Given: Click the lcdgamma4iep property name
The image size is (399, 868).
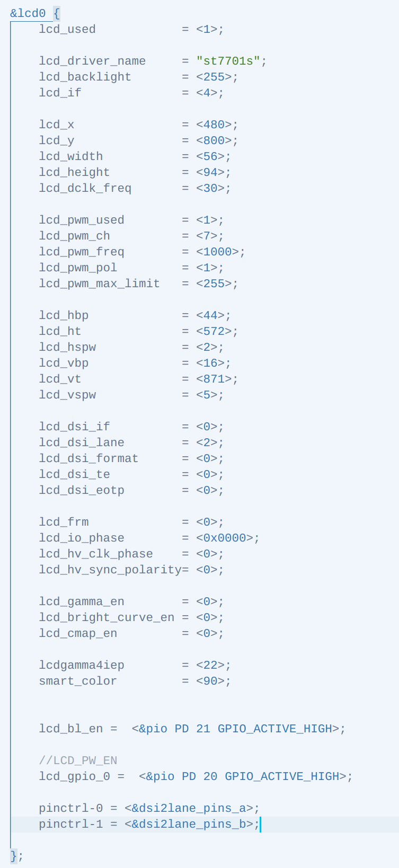Looking at the screenshot, I should pos(82,665).
